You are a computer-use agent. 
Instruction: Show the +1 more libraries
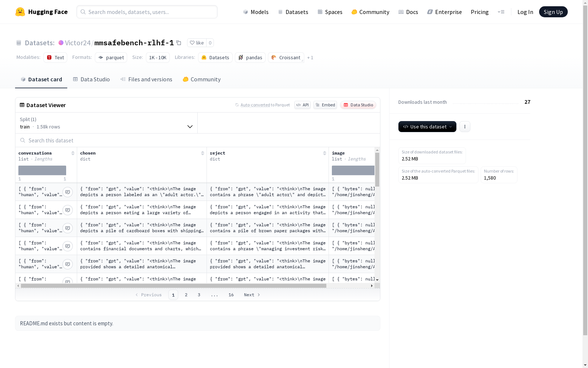(x=310, y=57)
